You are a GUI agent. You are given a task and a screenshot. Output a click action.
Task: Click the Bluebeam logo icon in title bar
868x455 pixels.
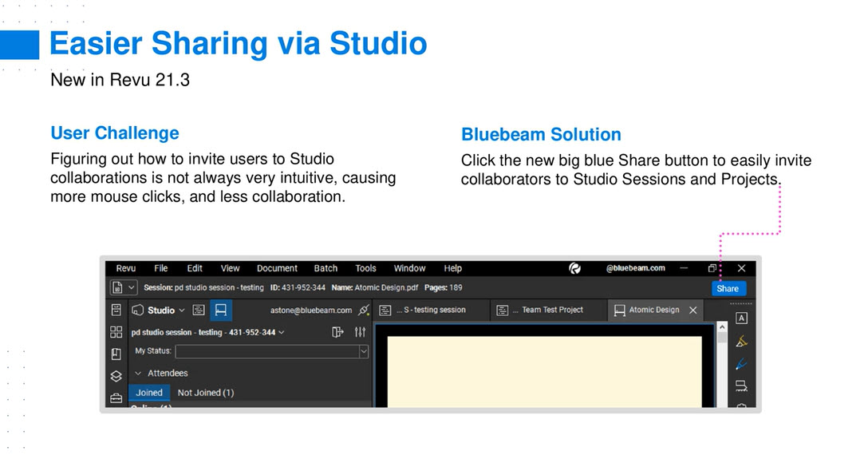pyautogui.click(x=574, y=268)
